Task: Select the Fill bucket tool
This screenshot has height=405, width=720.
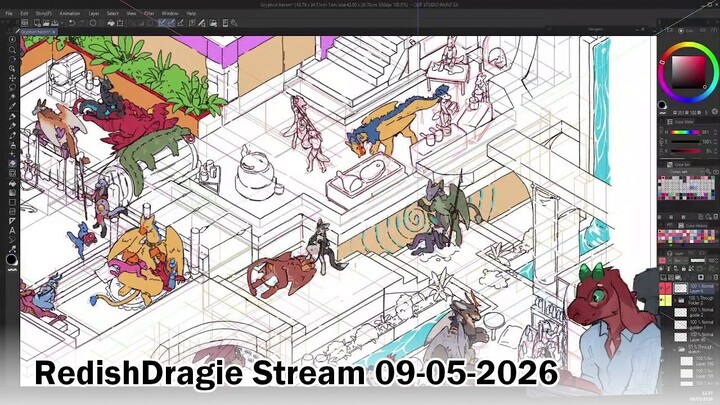Action: click(12, 183)
